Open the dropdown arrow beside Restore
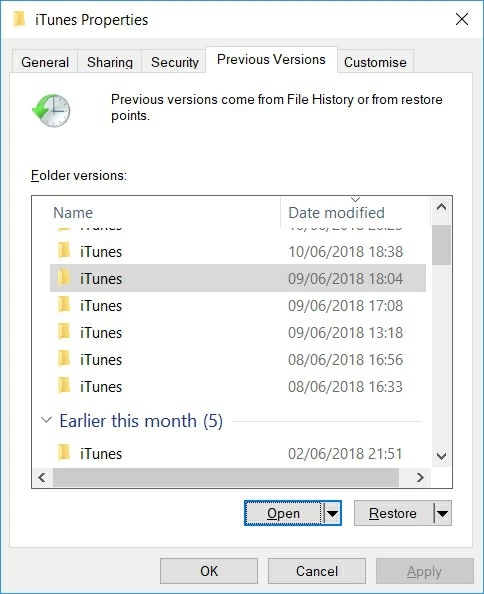This screenshot has width=484, height=594. [442, 513]
